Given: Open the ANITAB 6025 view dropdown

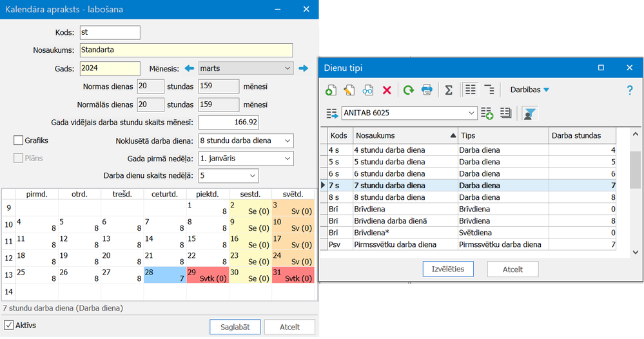Looking at the screenshot, I should (x=409, y=113).
